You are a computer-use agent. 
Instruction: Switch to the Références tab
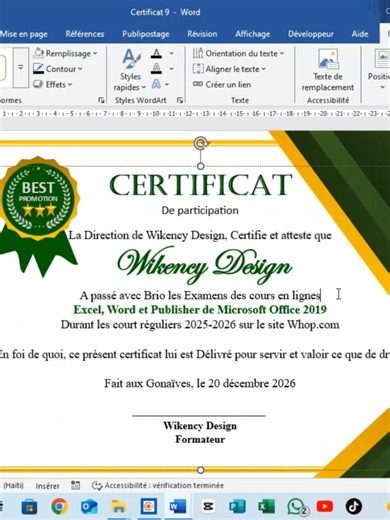(x=85, y=34)
